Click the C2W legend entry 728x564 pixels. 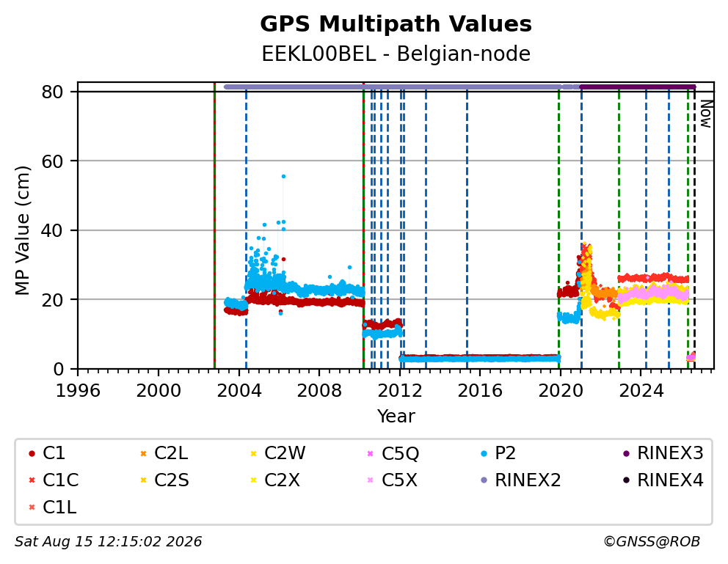(277, 453)
